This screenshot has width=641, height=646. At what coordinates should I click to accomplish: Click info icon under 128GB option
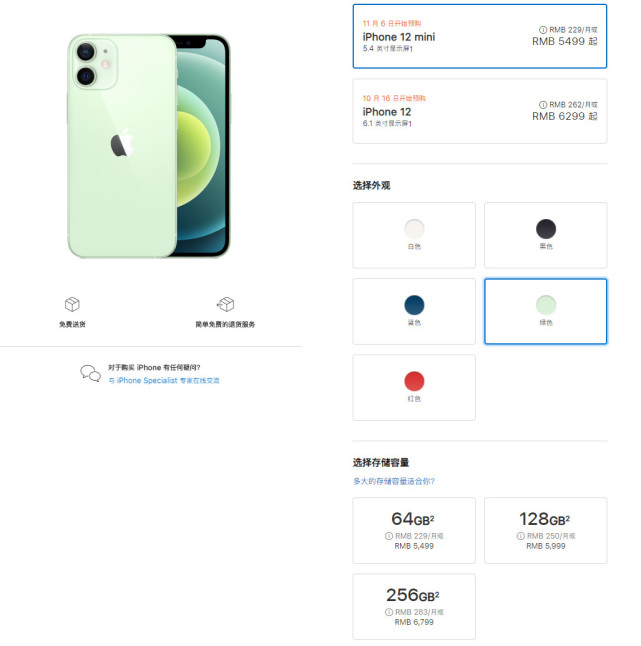click(x=520, y=536)
